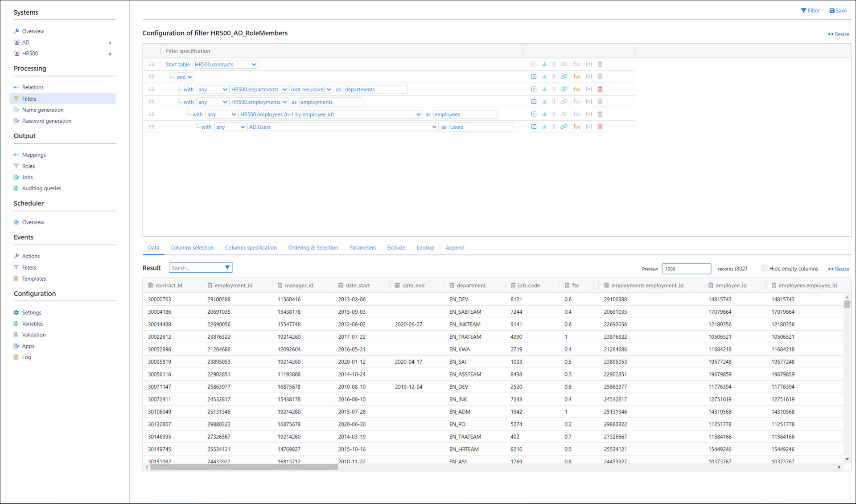The height and width of the screenshot is (504, 856).
Task: Click the search filter funnel icon
Action: (227, 268)
